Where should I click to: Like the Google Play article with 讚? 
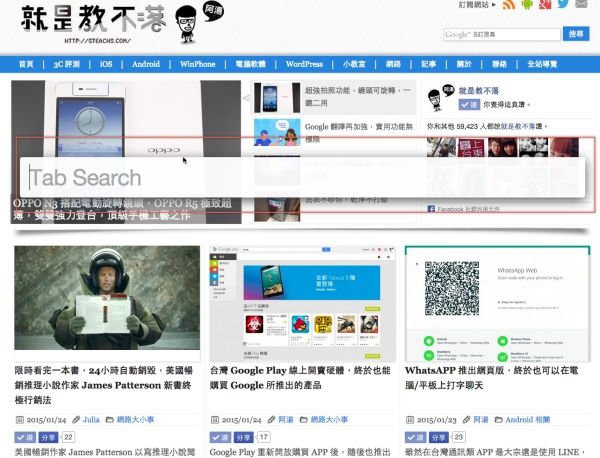220,437
